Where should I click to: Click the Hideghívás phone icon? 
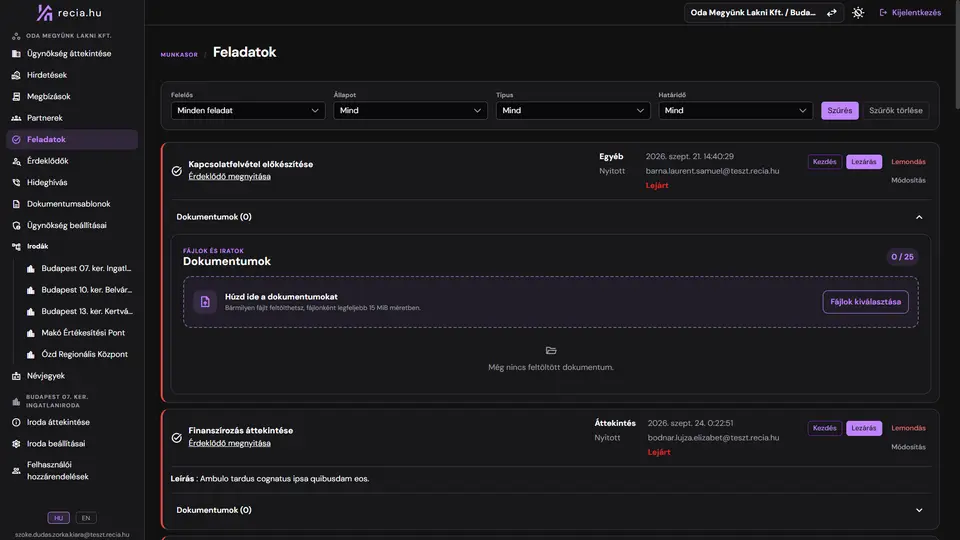[17, 182]
